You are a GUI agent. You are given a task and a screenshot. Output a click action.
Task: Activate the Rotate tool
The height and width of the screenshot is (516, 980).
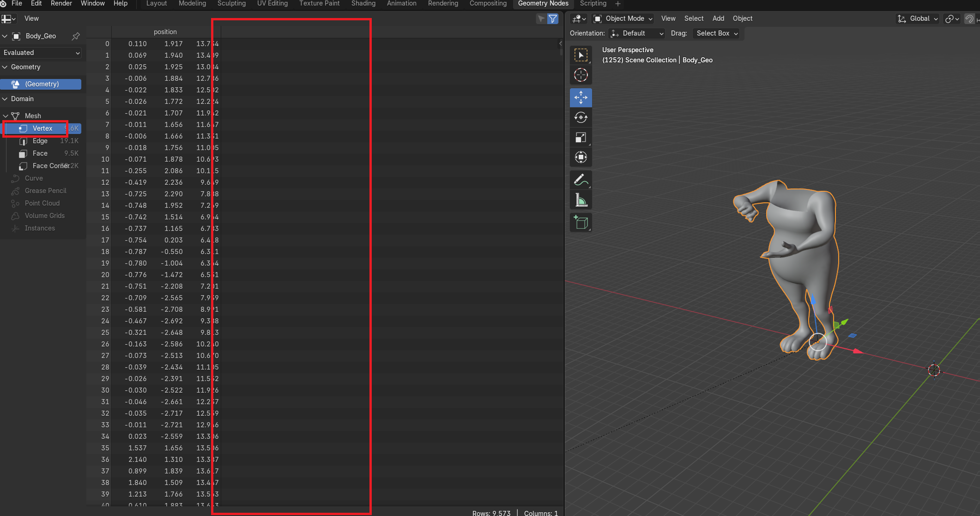(x=581, y=117)
